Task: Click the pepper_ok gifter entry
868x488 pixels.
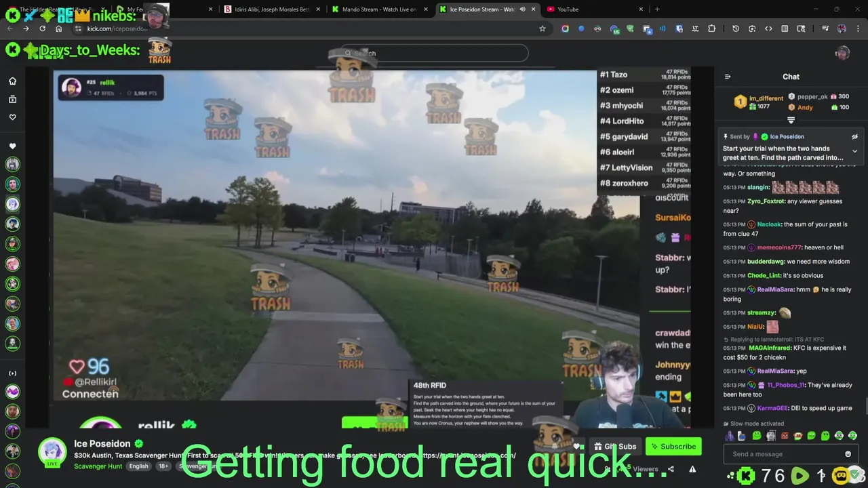Action: (818, 96)
